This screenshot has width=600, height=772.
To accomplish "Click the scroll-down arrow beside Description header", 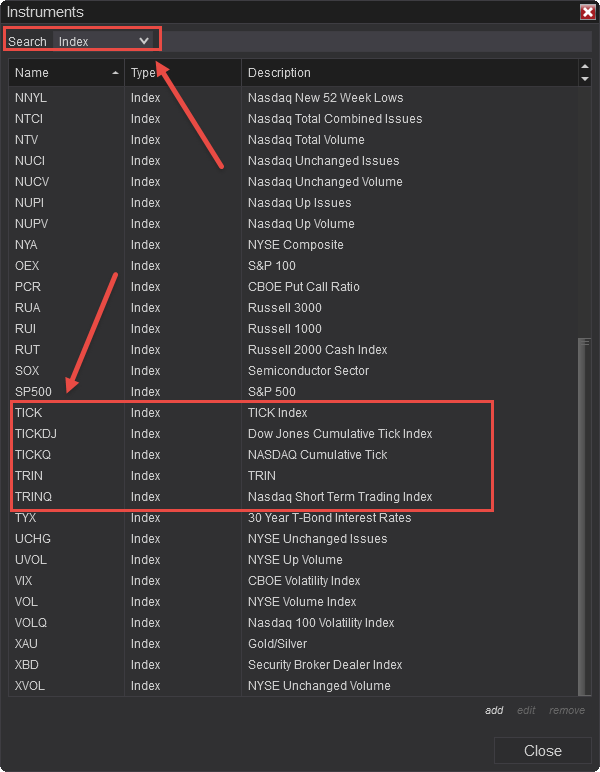I will (x=584, y=78).
